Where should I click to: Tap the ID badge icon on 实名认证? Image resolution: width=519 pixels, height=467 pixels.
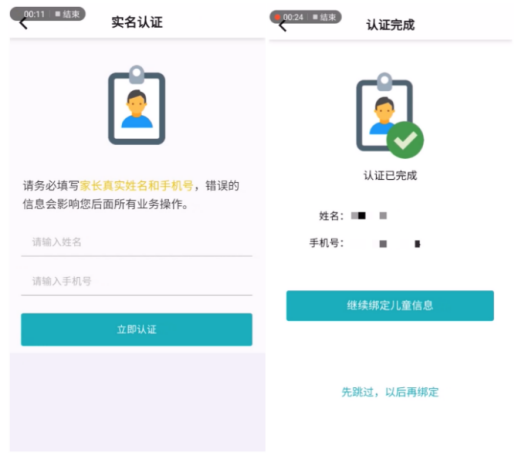[137, 105]
